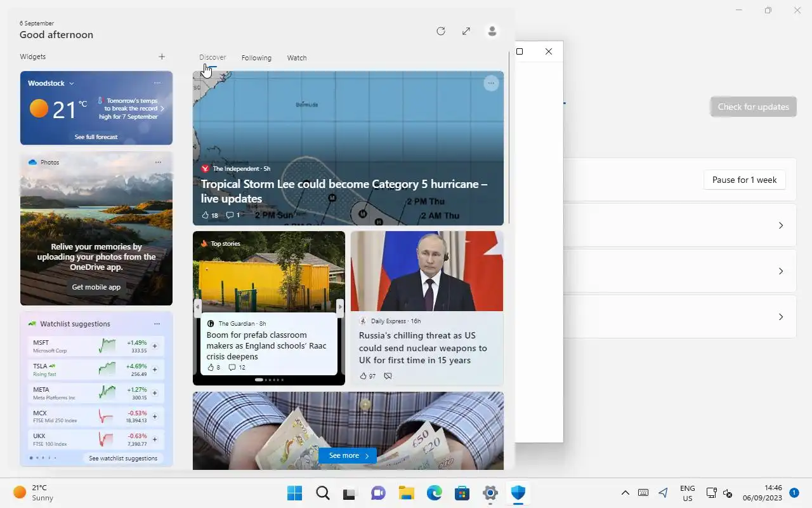Open comments on prefab classroom story
The image size is (812, 508).
tap(237, 367)
